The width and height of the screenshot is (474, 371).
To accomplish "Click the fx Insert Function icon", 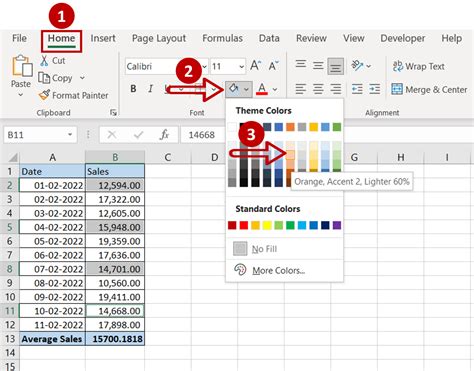I will point(164,135).
